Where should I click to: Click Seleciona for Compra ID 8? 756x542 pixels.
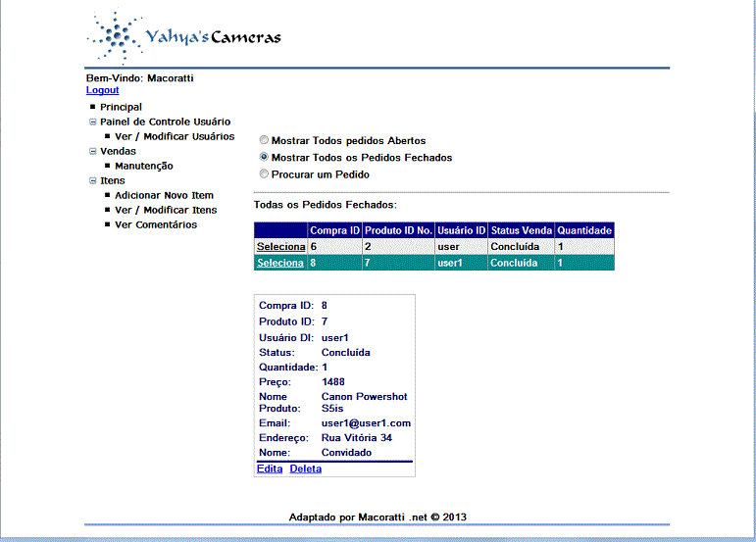[x=279, y=263]
